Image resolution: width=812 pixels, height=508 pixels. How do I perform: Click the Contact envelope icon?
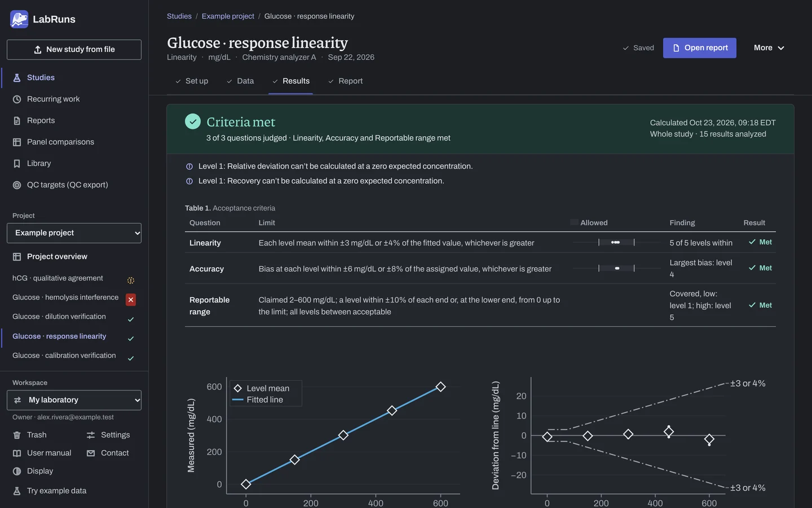point(91,453)
